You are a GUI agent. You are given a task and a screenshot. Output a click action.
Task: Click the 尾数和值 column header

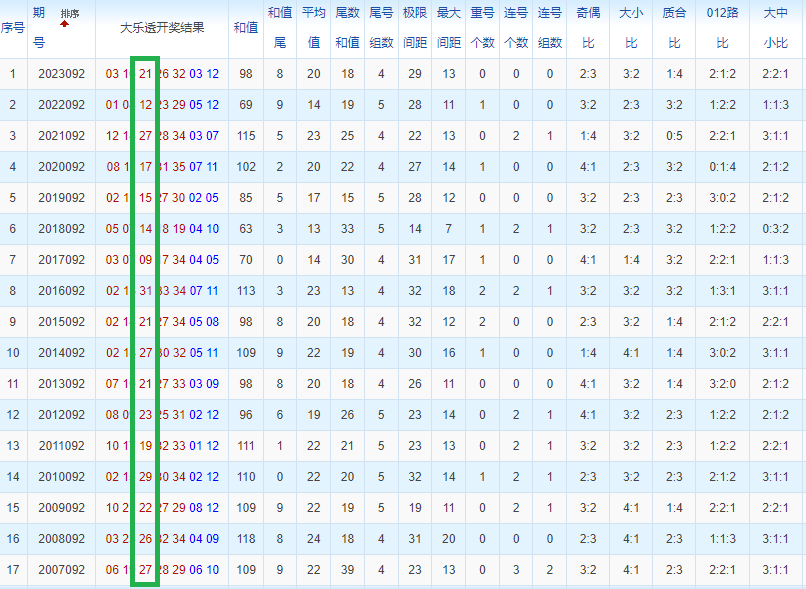347,28
